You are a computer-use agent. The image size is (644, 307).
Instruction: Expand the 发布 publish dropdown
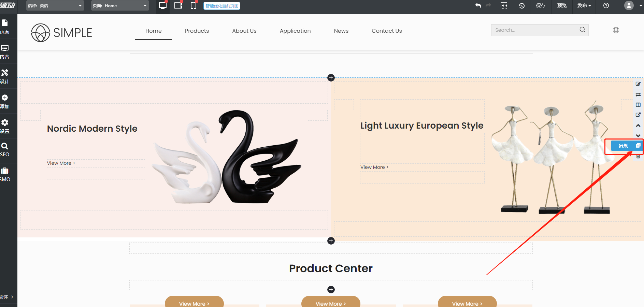[x=584, y=5]
